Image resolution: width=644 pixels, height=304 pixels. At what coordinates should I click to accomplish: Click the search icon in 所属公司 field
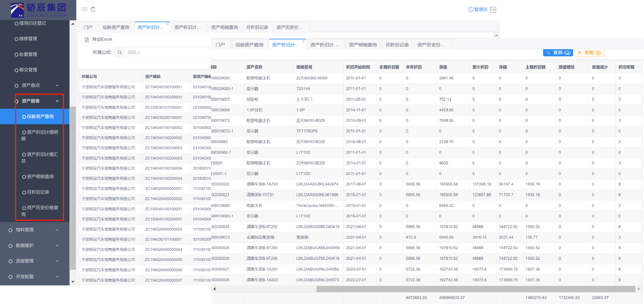tap(120, 53)
